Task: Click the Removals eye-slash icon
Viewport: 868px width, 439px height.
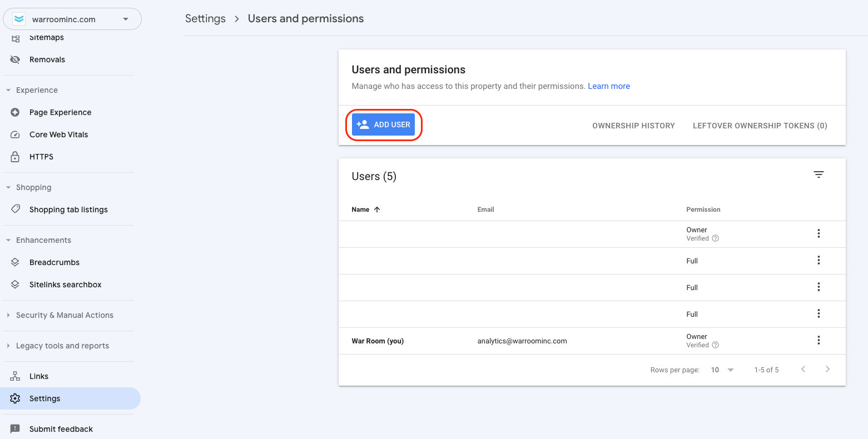Action: tap(16, 59)
